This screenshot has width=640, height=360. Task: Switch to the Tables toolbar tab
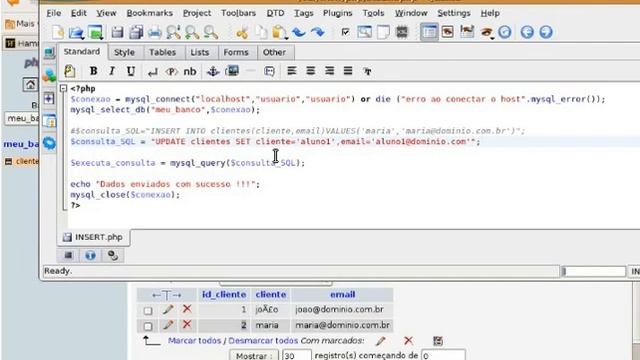tap(162, 52)
